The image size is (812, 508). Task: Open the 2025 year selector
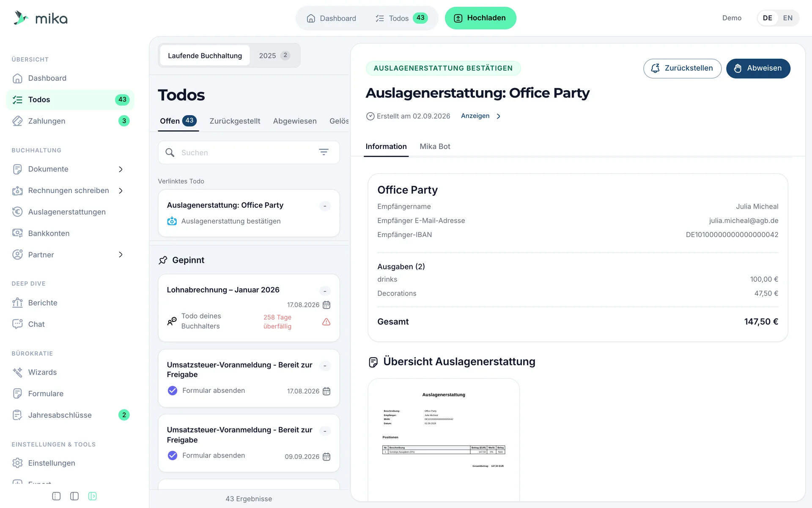click(274, 55)
